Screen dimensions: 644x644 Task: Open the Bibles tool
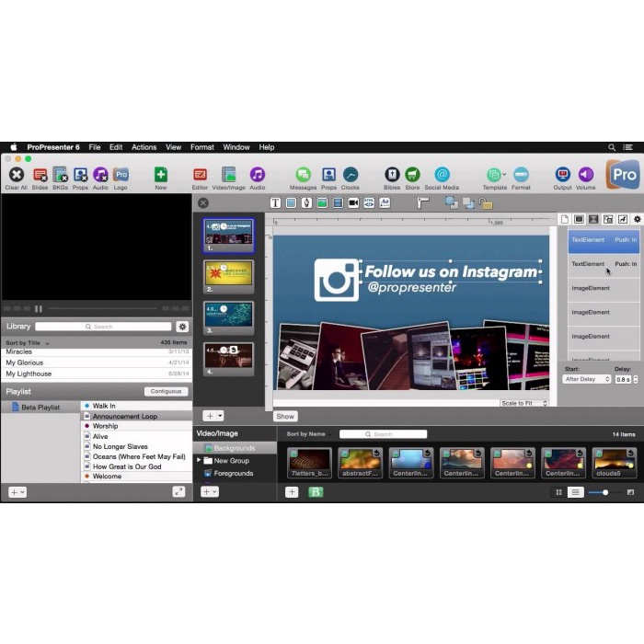point(392,175)
